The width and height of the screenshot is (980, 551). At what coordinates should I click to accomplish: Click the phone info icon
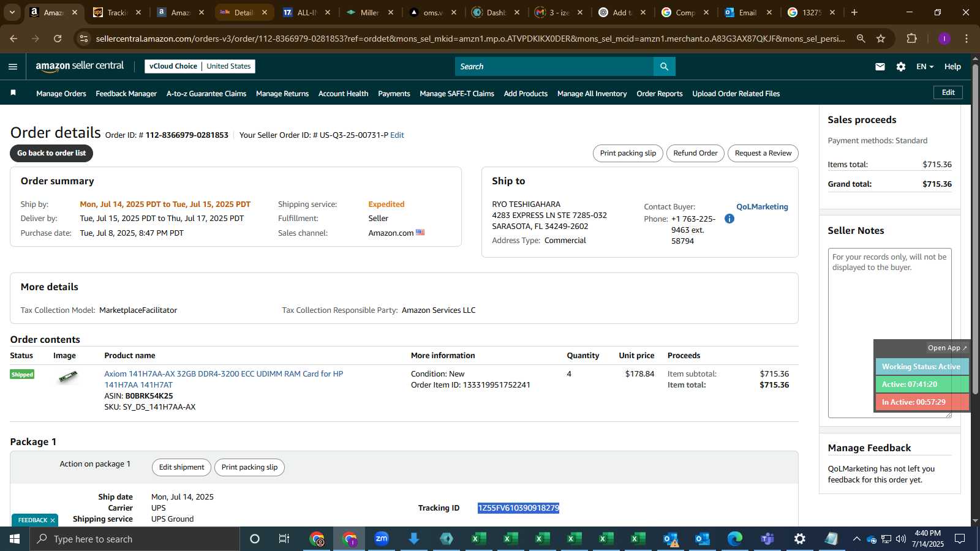[729, 219]
